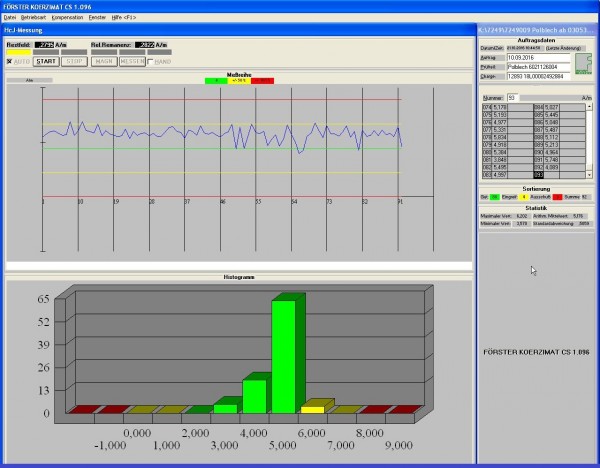Open the Datei menu

(10, 18)
